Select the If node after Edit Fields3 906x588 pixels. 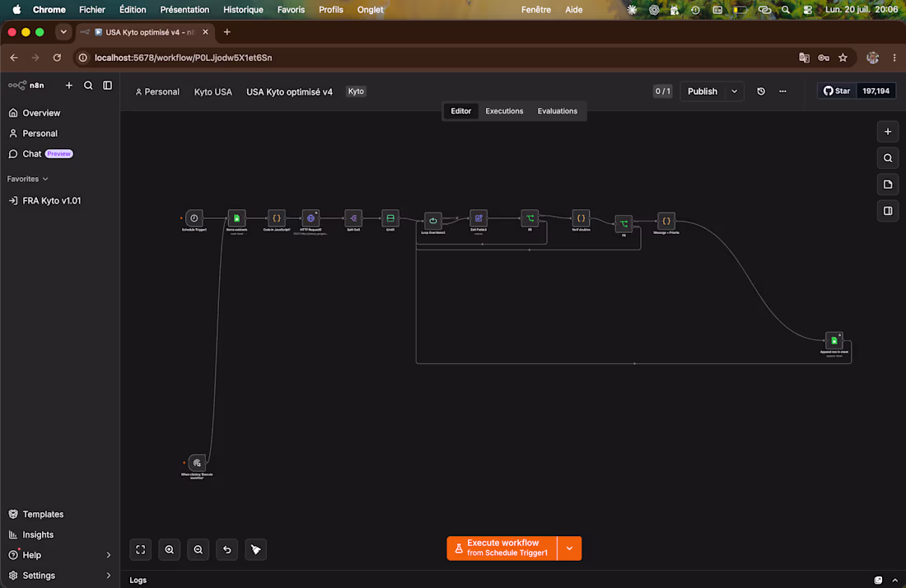[530, 218]
